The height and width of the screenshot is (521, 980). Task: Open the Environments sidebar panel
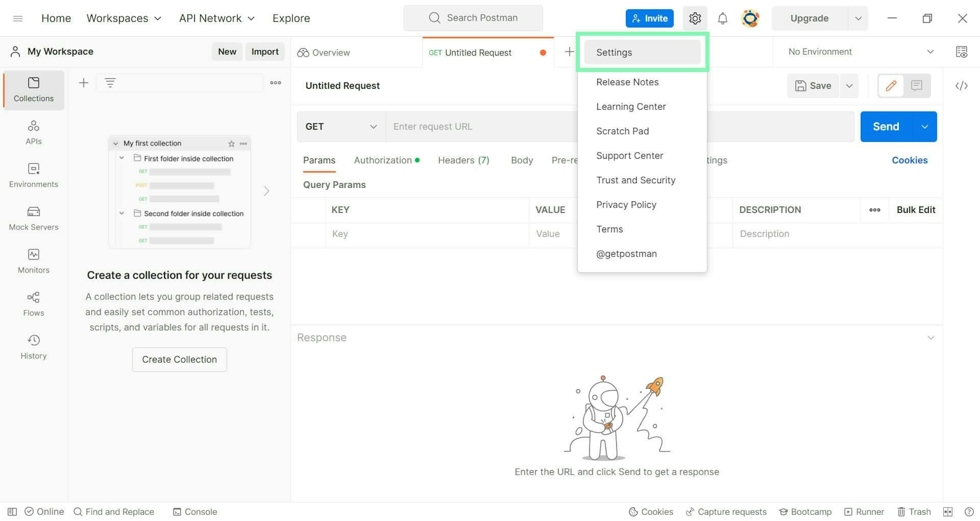(x=33, y=175)
